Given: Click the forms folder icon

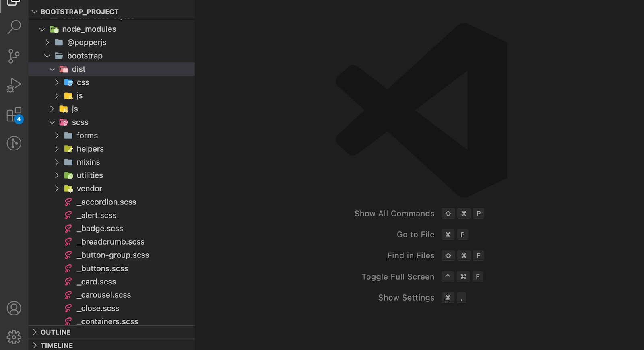Looking at the screenshot, I should click(68, 135).
